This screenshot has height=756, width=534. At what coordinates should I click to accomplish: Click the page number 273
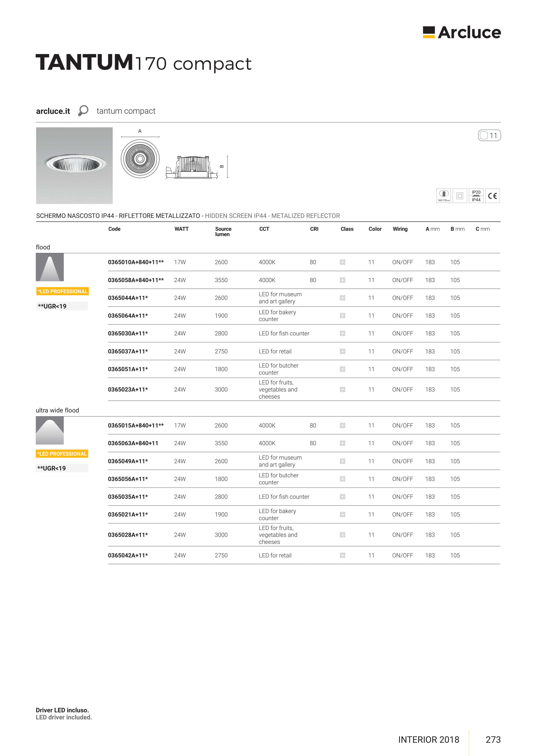click(x=493, y=740)
